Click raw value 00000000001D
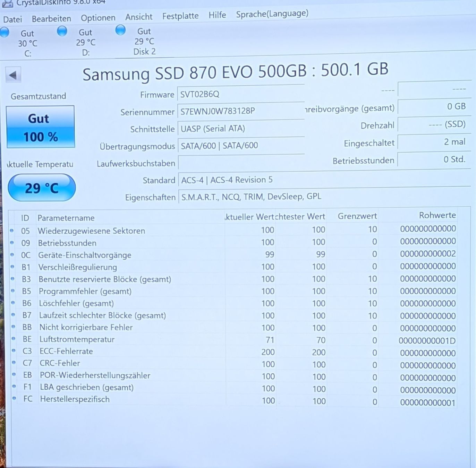Image resolution: width=476 pixels, height=468 pixels. coord(427,340)
